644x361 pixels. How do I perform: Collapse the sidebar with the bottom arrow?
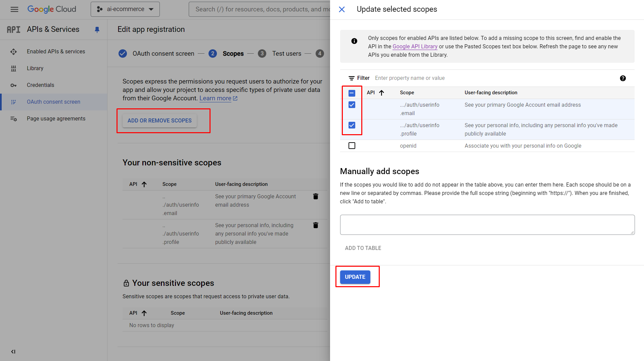(x=13, y=352)
